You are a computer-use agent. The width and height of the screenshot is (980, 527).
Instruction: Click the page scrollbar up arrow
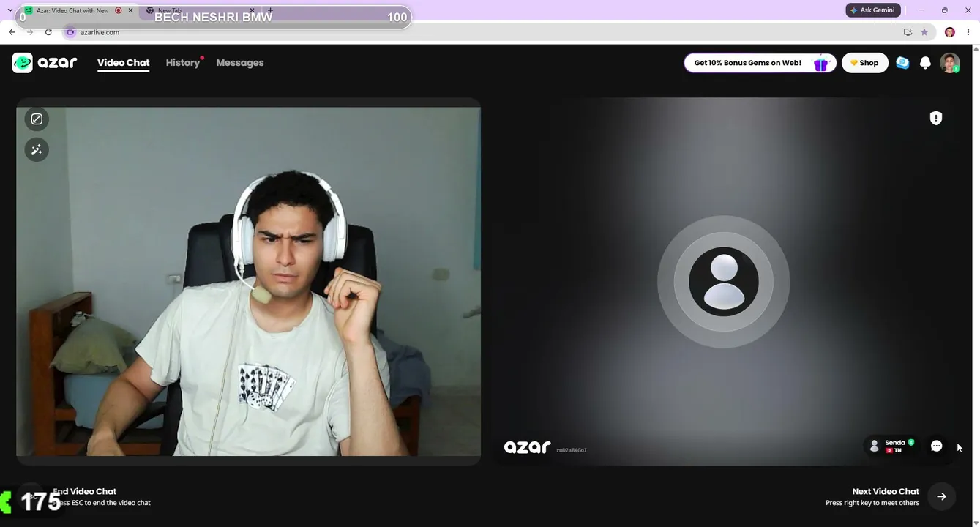point(976,49)
